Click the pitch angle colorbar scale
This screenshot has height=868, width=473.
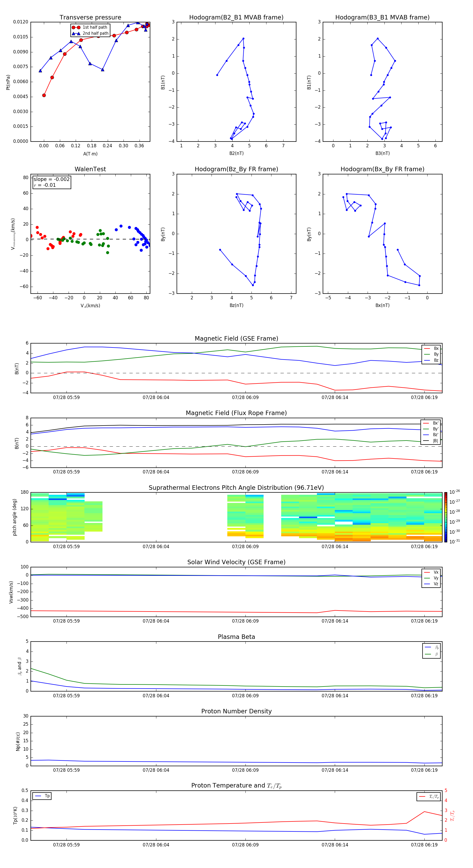click(446, 517)
